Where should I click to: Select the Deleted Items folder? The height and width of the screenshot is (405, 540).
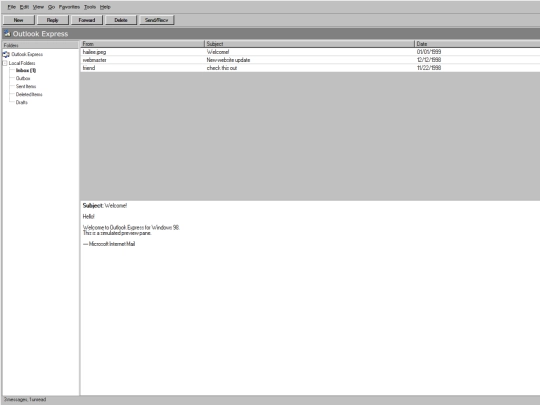pyautogui.click(x=29, y=94)
